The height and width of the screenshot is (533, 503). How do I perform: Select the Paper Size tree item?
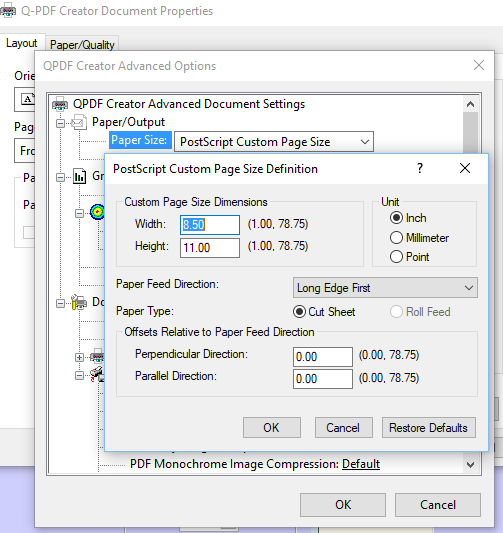point(139,140)
